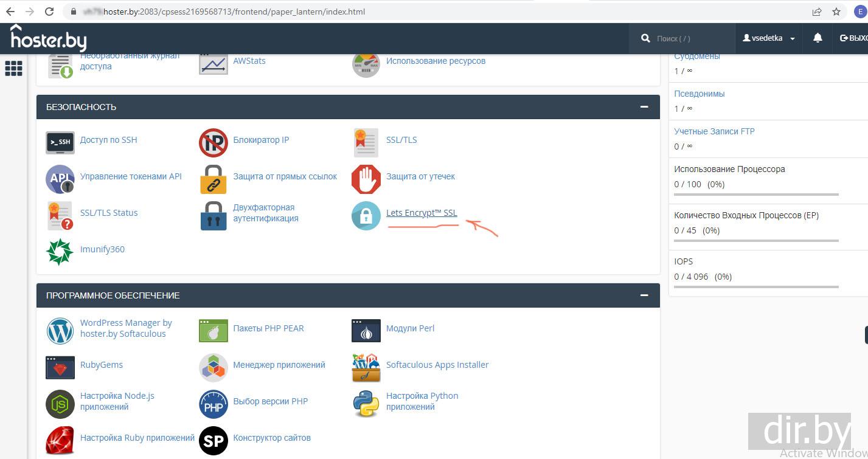Click the Учетные Записи FTP statistics link
The height and width of the screenshot is (459, 868).
714,131
